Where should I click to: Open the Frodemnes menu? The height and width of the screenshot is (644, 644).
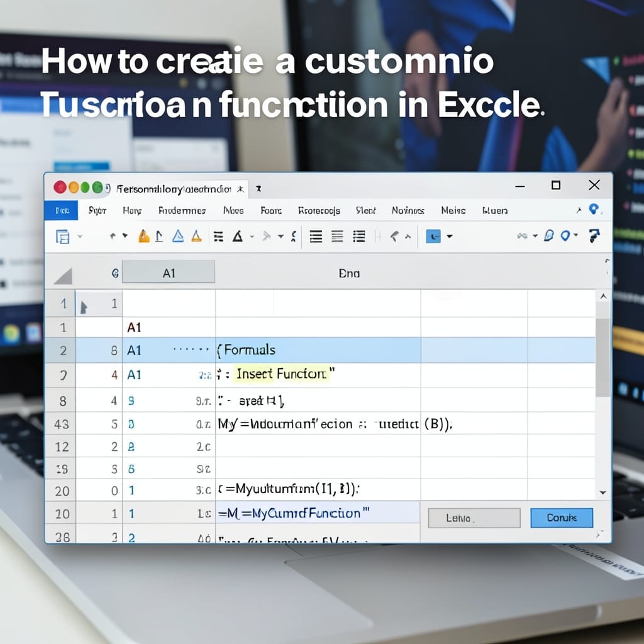coord(182,211)
